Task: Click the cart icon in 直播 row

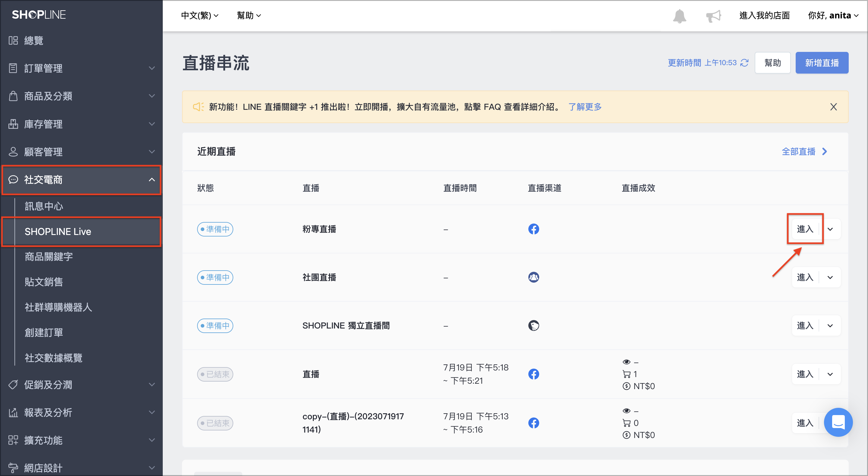Action: 626,374
